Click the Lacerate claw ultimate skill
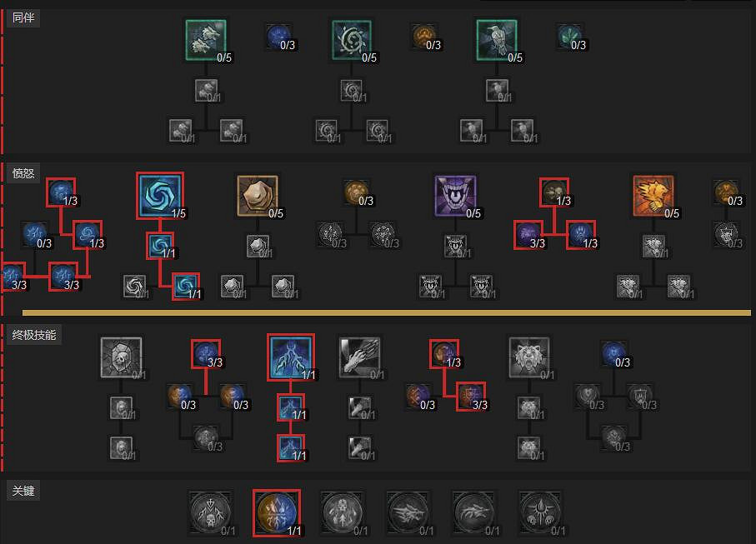Image resolution: width=756 pixels, height=544 pixels. point(359,357)
